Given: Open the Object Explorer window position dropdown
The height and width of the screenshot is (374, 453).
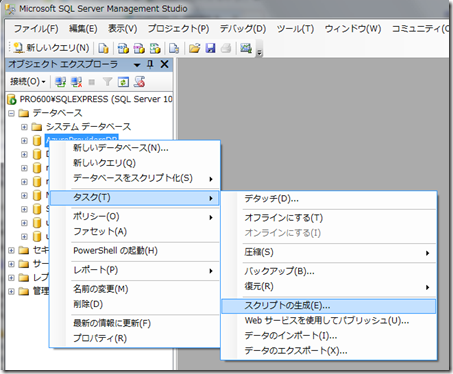Looking at the screenshot, I should tap(137, 65).
